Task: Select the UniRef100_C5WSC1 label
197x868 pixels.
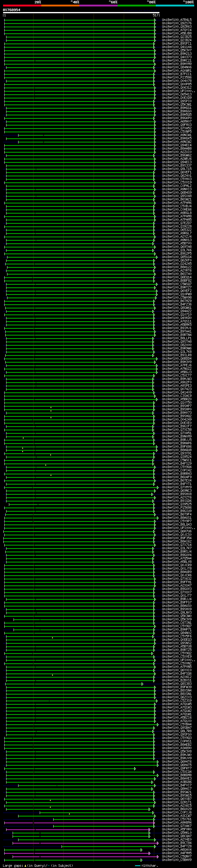Action: coord(177,460)
